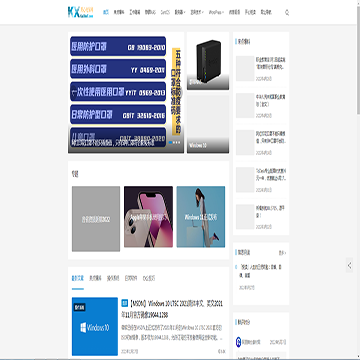360x360 pixels.
Task: Open the Windows 11 special topic card
Action: click(x=201, y=217)
